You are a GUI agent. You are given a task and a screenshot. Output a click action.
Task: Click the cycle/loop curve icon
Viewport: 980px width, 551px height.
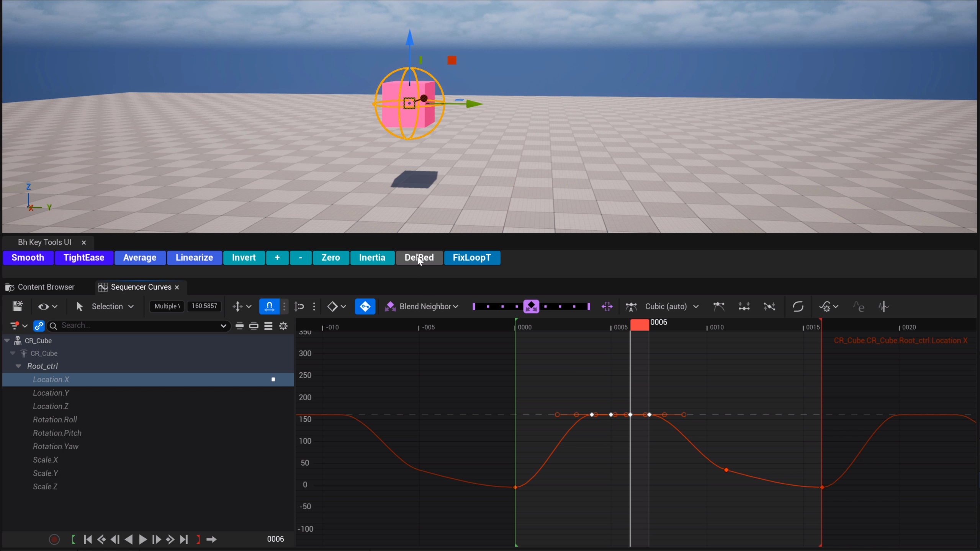click(798, 306)
